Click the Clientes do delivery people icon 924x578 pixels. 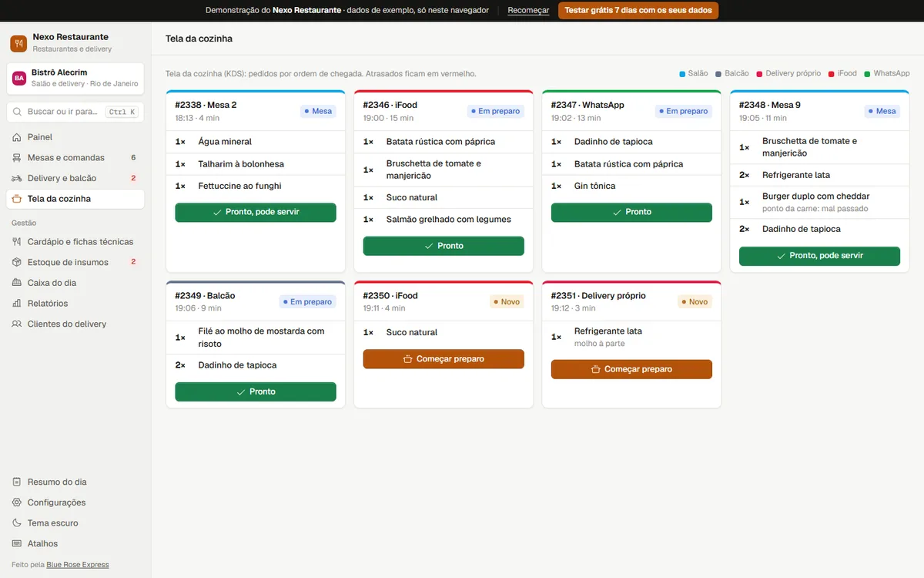[17, 324]
